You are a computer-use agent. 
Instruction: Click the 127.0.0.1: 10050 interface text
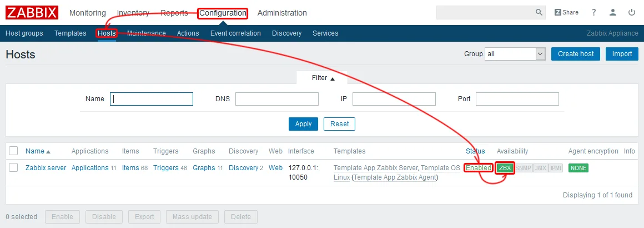(x=303, y=172)
